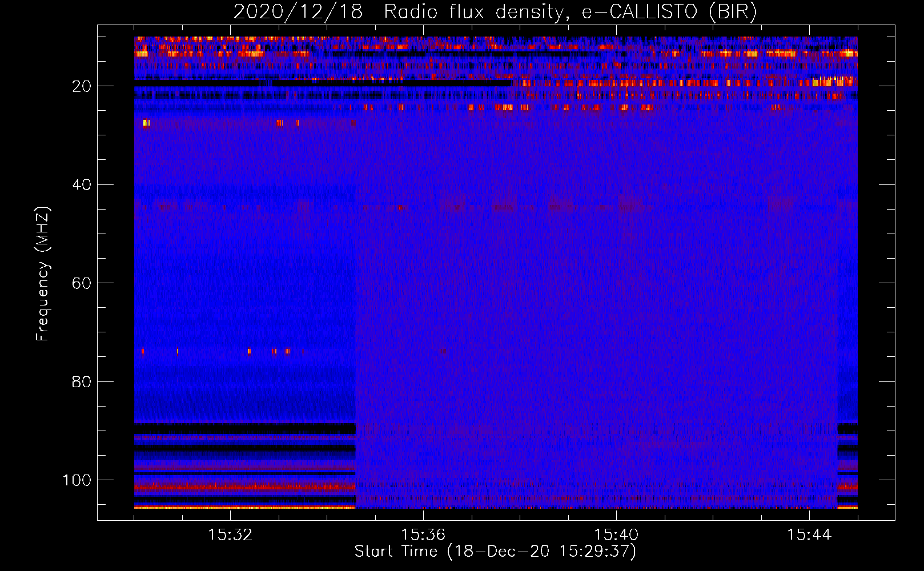924x571 pixels.
Task: Click the 20 frequency tick label
Action: point(82,86)
